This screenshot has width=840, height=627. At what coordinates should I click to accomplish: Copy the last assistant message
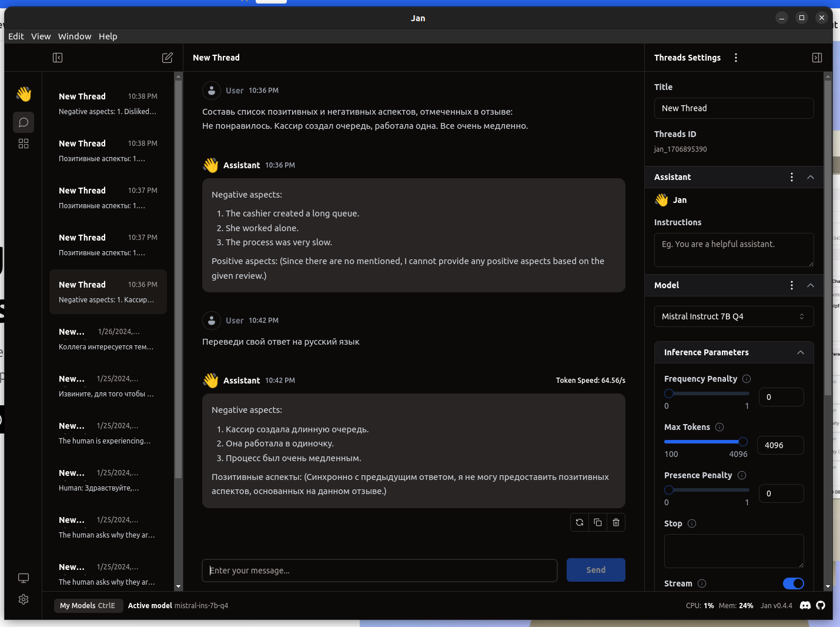tap(598, 522)
